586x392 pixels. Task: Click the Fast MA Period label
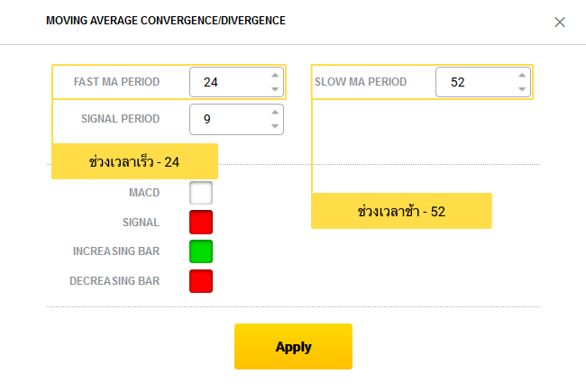[x=116, y=82]
